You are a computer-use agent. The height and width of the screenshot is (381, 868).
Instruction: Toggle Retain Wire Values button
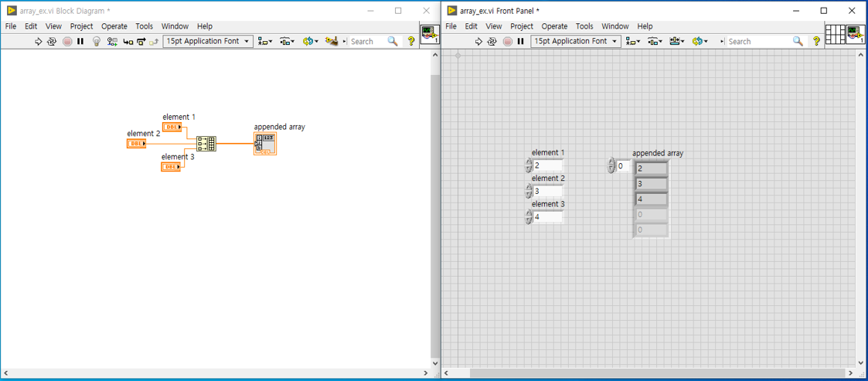point(112,41)
